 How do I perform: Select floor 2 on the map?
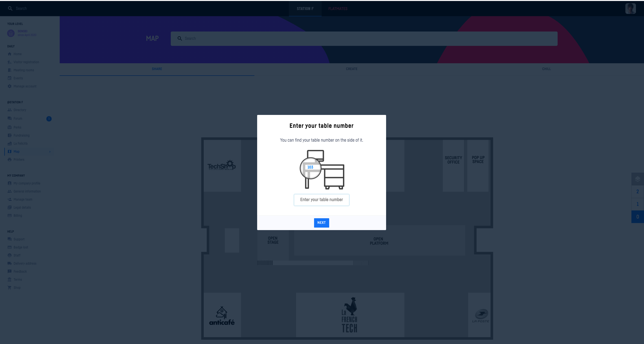(x=637, y=192)
